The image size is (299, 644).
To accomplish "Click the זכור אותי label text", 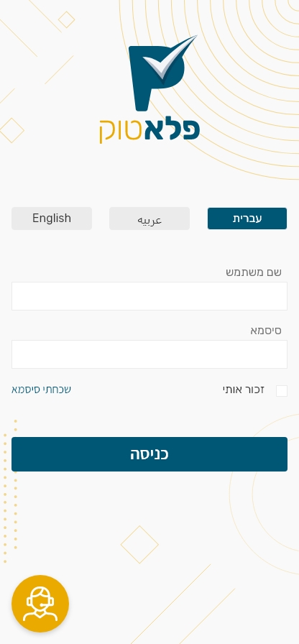I will coord(244,390).
